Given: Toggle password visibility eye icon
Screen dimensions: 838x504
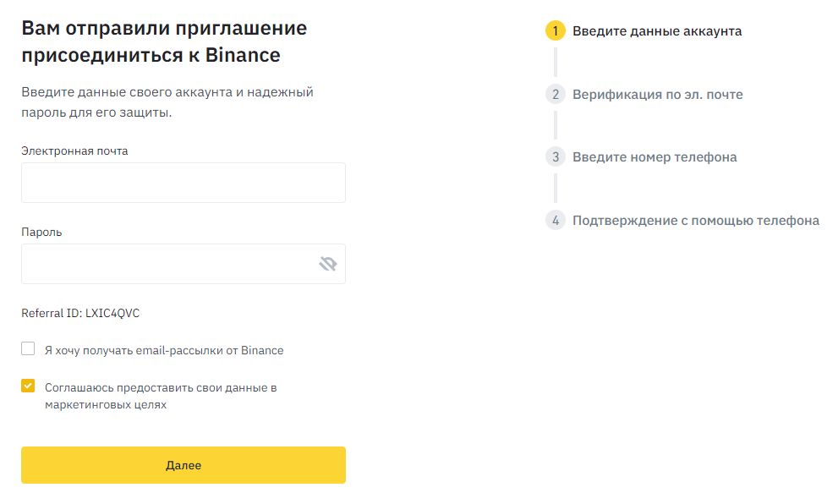Looking at the screenshot, I should pyautogui.click(x=327, y=264).
